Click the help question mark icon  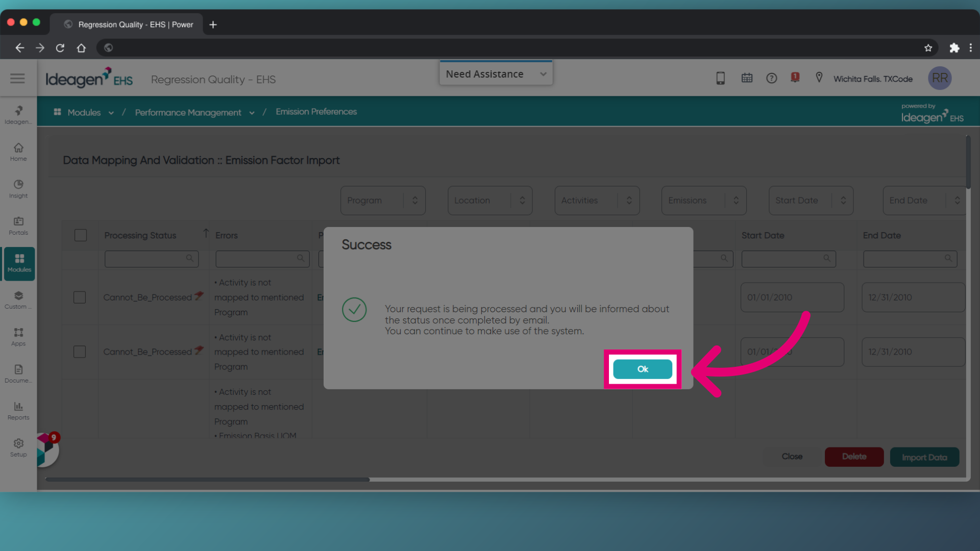[x=771, y=78]
